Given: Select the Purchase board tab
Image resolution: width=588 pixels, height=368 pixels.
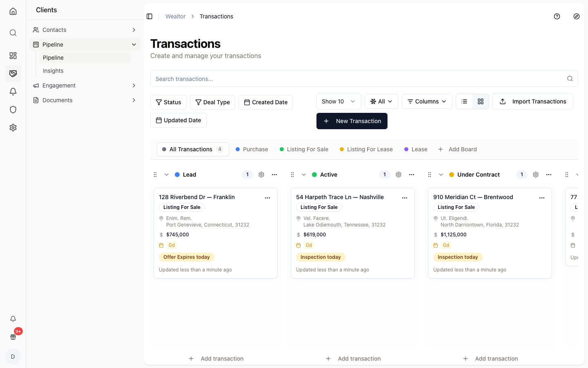Looking at the screenshot, I should tap(252, 149).
